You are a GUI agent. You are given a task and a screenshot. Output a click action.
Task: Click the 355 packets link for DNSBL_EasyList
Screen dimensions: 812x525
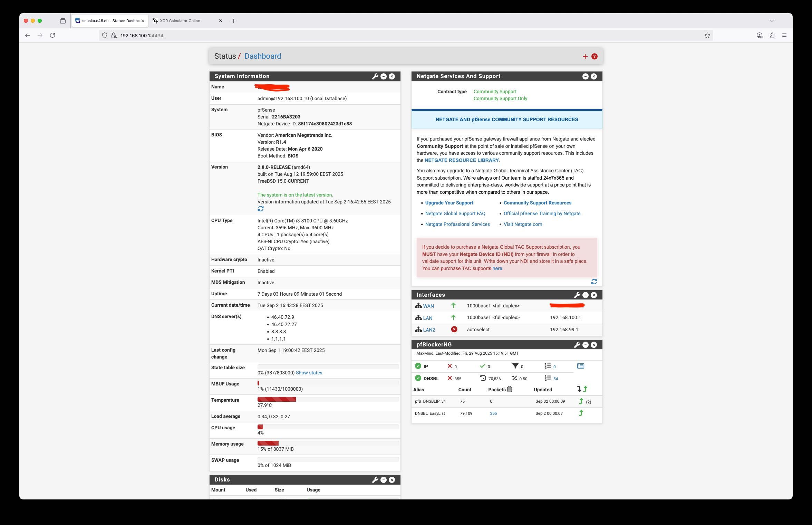coord(493,413)
